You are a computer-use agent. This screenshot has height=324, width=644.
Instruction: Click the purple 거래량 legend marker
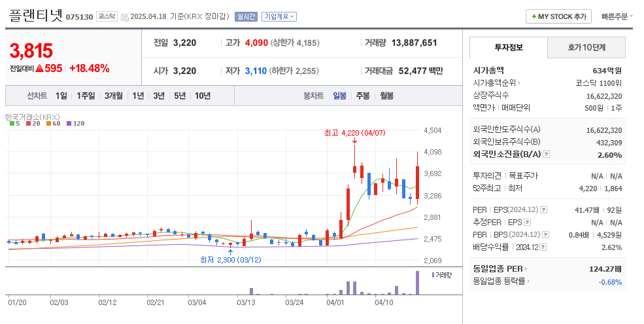[433, 275]
